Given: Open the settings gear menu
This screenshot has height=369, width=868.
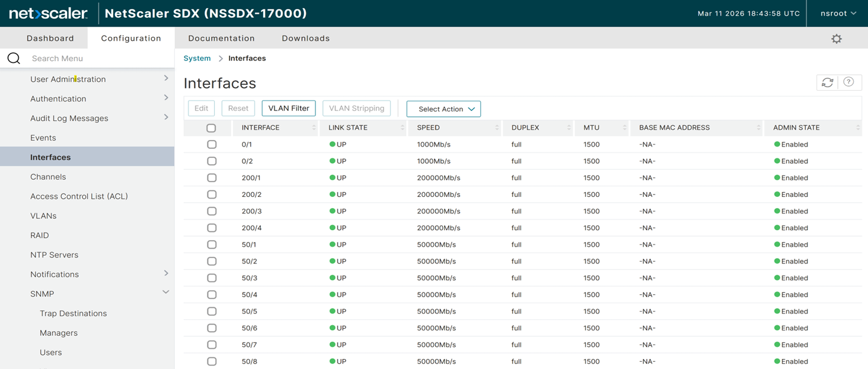Looking at the screenshot, I should [x=836, y=38].
